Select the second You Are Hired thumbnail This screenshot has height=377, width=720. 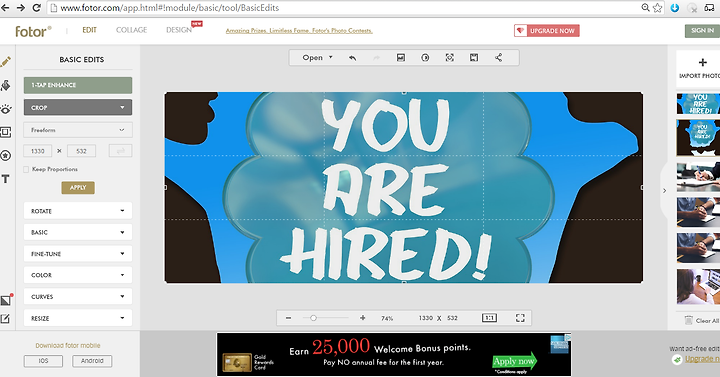pos(698,137)
